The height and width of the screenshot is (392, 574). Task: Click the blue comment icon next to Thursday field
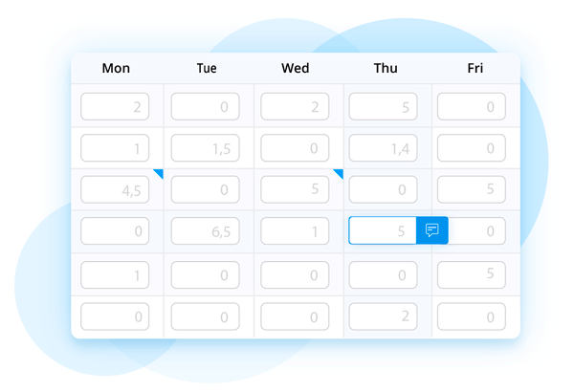[x=432, y=230]
